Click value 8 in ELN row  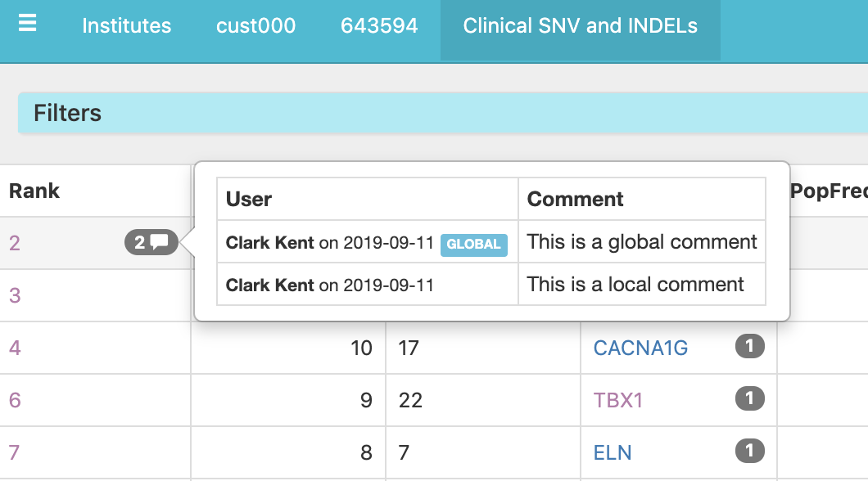pyautogui.click(x=366, y=453)
